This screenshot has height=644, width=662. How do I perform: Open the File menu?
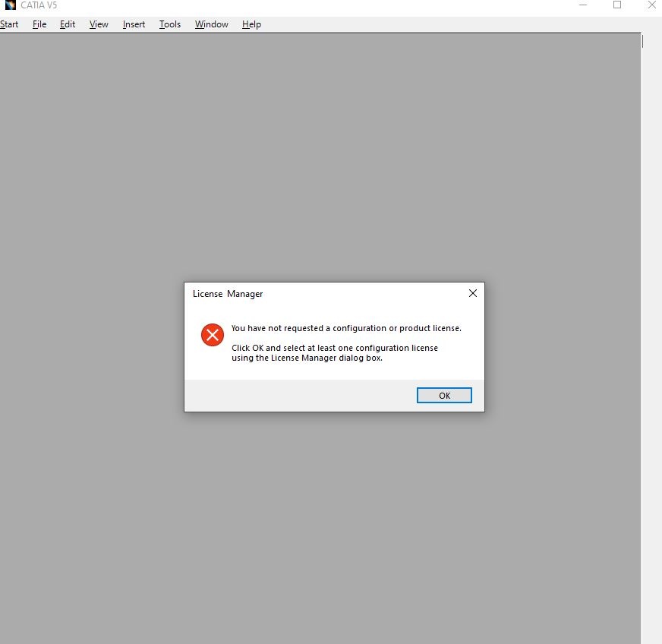pyautogui.click(x=39, y=24)
